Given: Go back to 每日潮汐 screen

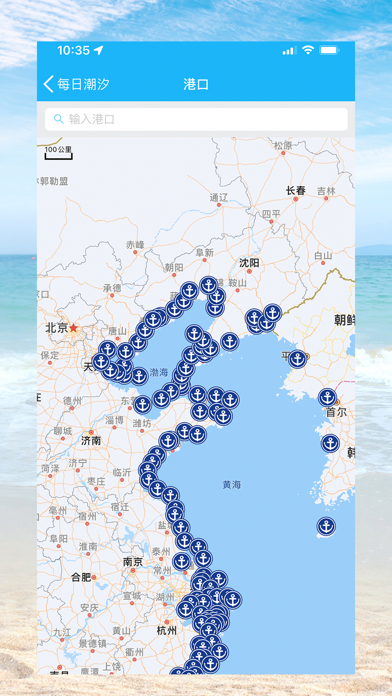Looking at the screenshot, I should point(76,84).
